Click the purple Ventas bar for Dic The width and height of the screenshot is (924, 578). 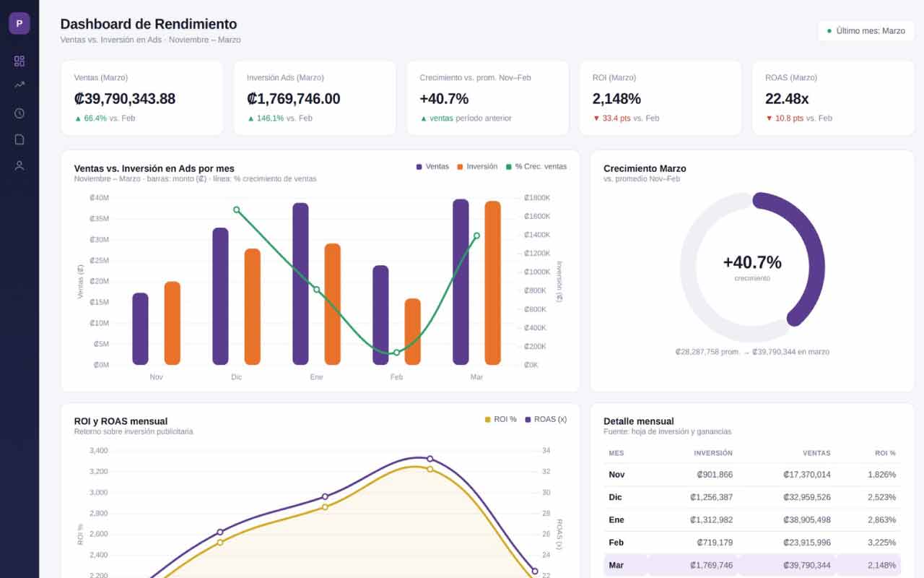220,296
